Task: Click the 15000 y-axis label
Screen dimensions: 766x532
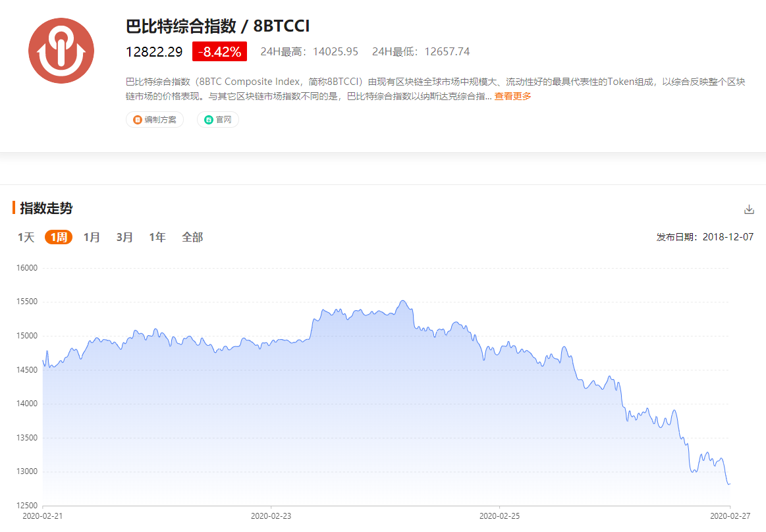Action: (x=27, y=336)
